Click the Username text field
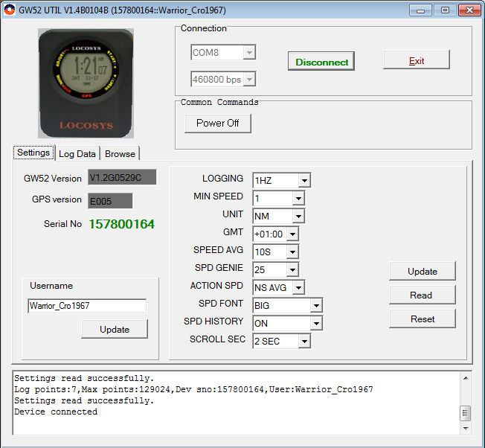The height and width of the screenshot is (448, 485). (x=87, y=306)
